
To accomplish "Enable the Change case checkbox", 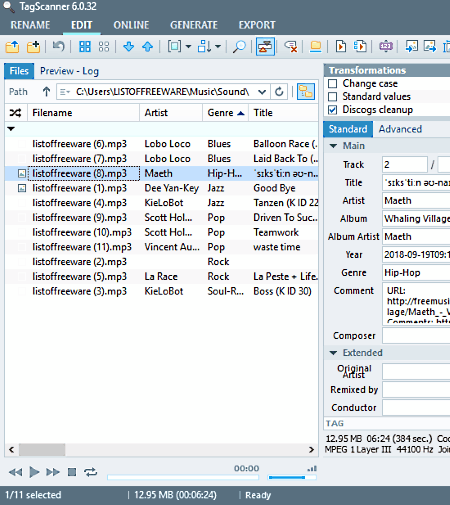I will click(x=333, y=83).
